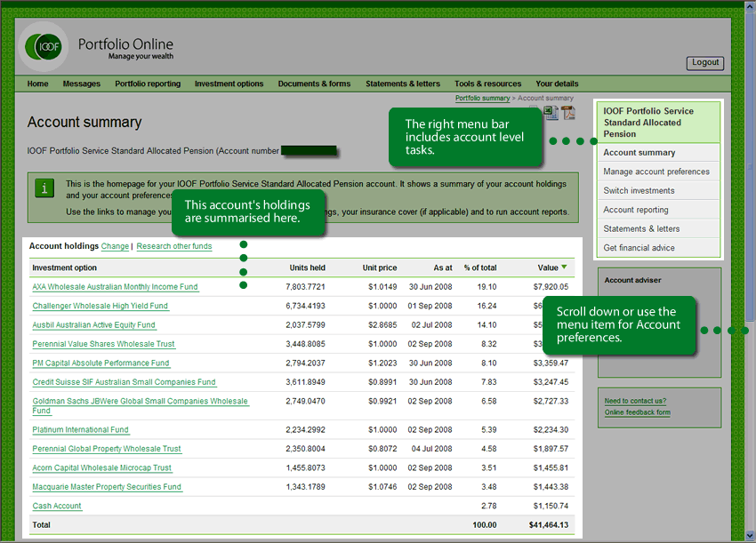Open the Online feedback form link
Viewport: 756px width, 543px height.
click(638, 412)
